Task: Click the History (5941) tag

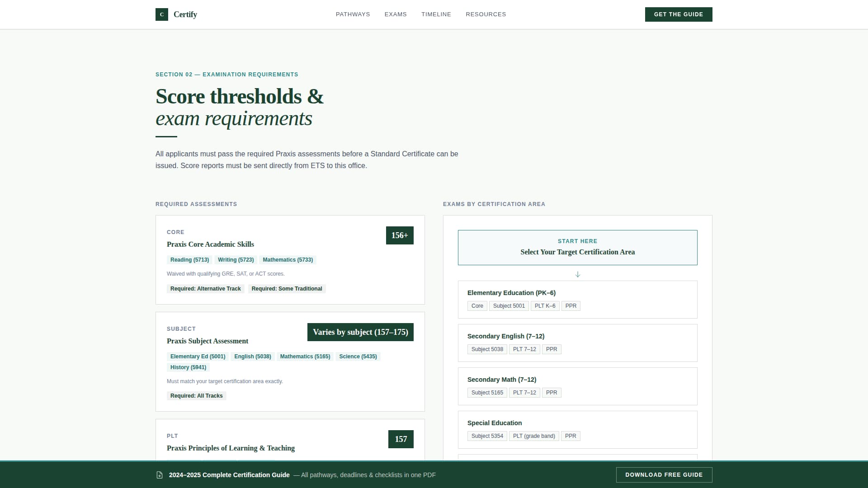Action: coord(189,367)
